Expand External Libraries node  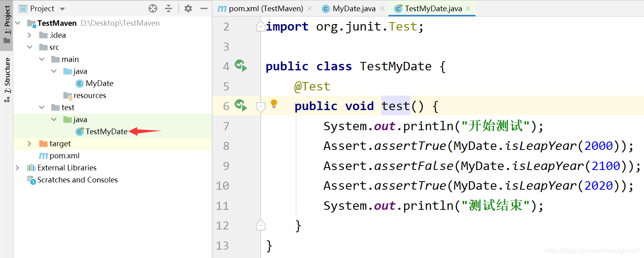[17, 168]
